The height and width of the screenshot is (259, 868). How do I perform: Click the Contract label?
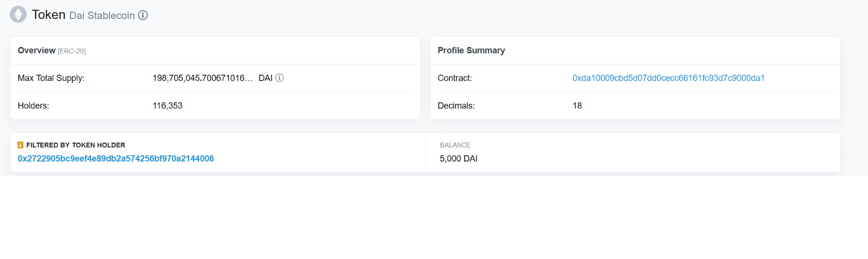(455, 78)
